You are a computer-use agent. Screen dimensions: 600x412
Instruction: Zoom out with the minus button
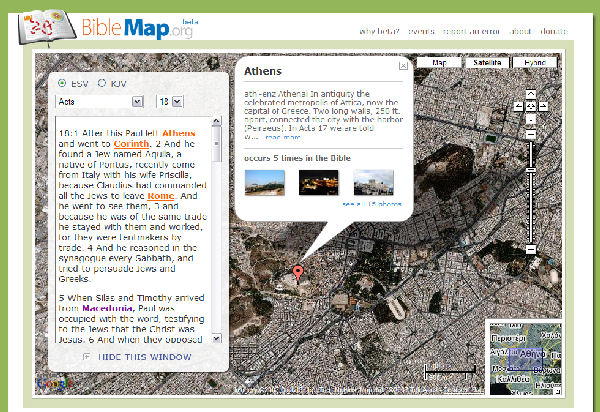coord(530,250)
